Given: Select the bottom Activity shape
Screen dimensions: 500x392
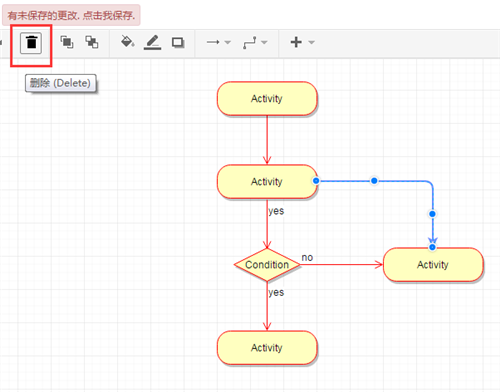Looking at the screenshot, I should pos(267,348).
